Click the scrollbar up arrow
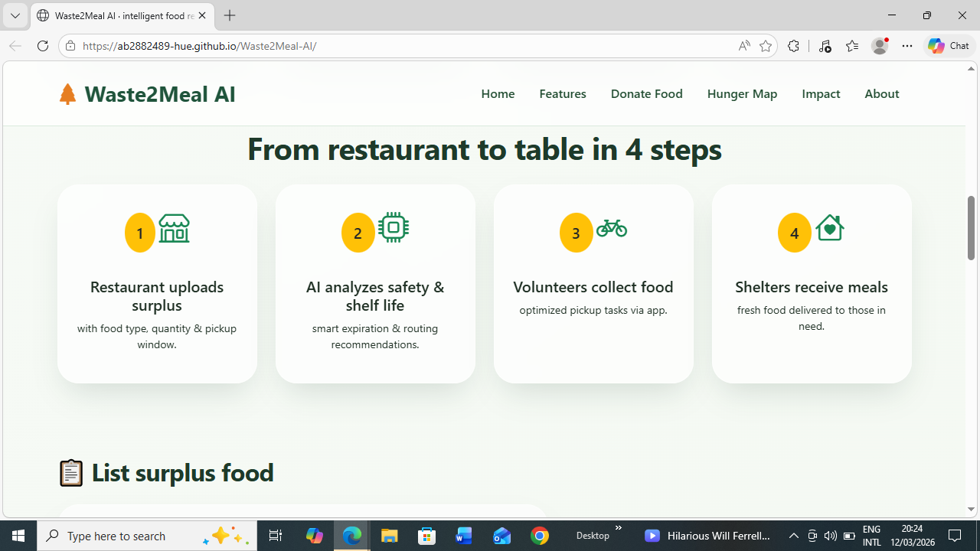Viewport: 980px width, 551px height. coord(972,69)
